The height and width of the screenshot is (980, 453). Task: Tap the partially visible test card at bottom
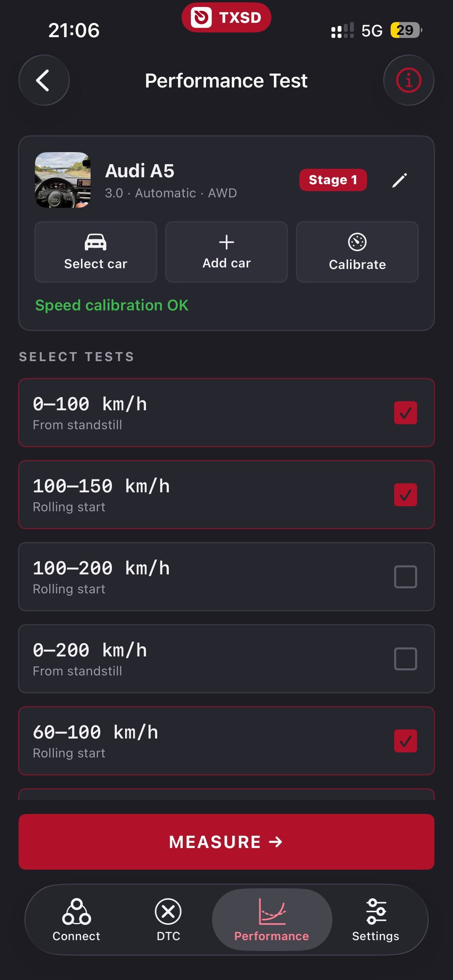[x=226, y=794]
